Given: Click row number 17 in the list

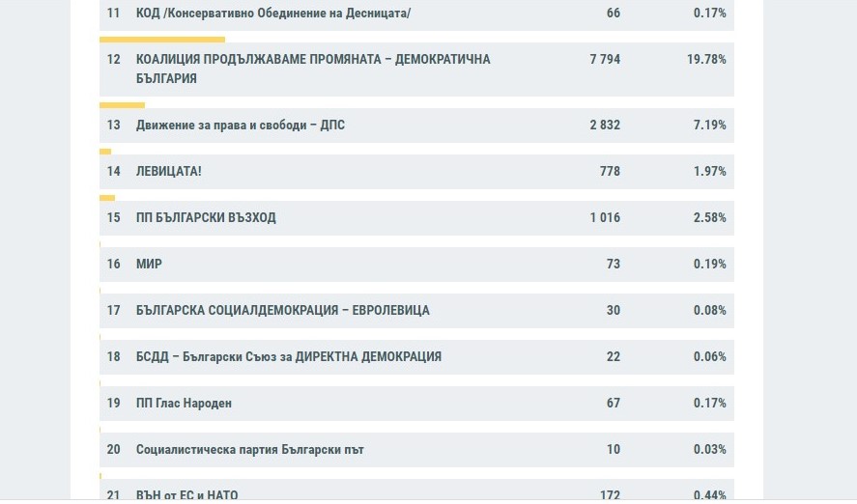Looking at the screenshot, I should 114,311.
